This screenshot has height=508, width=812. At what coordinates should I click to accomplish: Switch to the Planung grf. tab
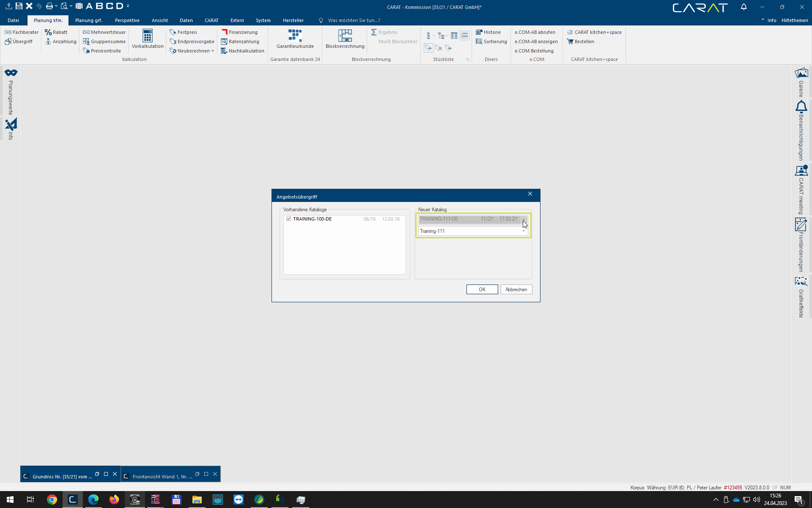pos(88,20)
